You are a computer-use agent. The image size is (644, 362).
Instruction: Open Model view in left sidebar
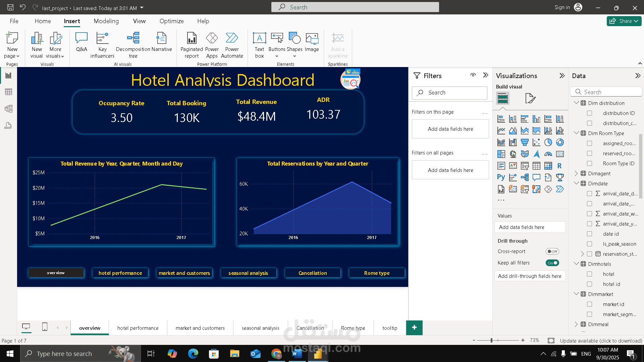click(x=8, y=109)
